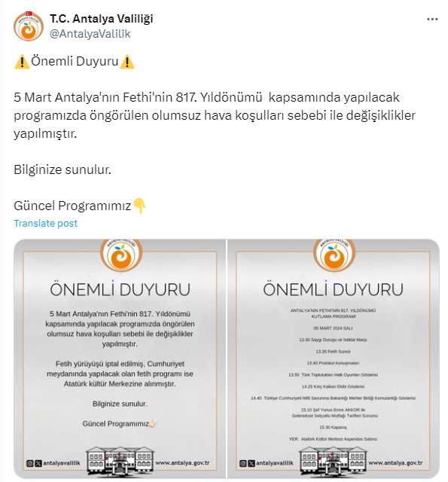The image size is (448, 482).
Task: Click X logo icon in right image footer
Action: (251, 463)
